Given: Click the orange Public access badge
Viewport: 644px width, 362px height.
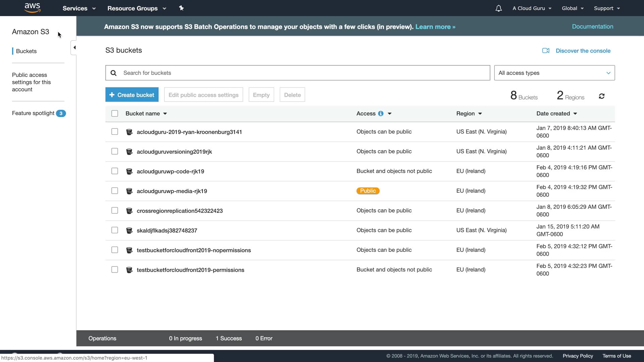Looking at the screenshot, I should tap(368, 191).
